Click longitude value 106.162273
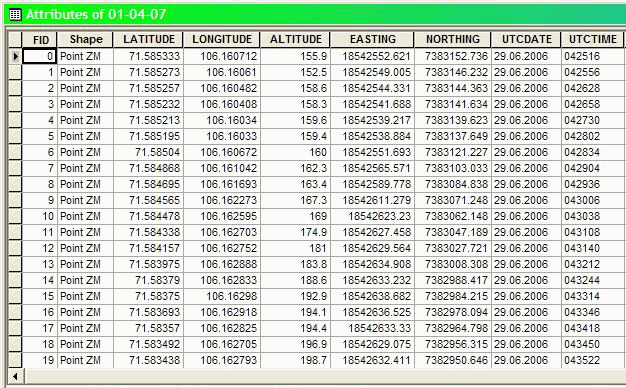This screenshot has width=626, height=388. tap(228, 200)
